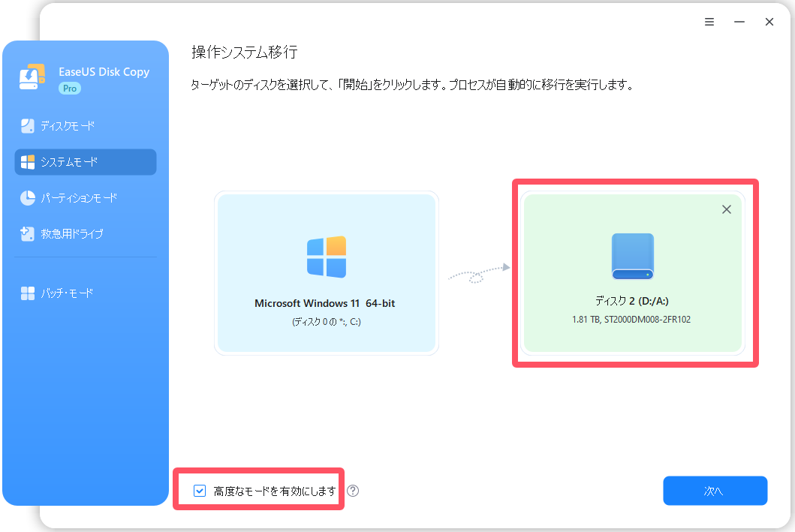Click the バッチ・モード grid icon
Image resolution: width=795 pixels, height=532 pixels.
pos(28,293)
